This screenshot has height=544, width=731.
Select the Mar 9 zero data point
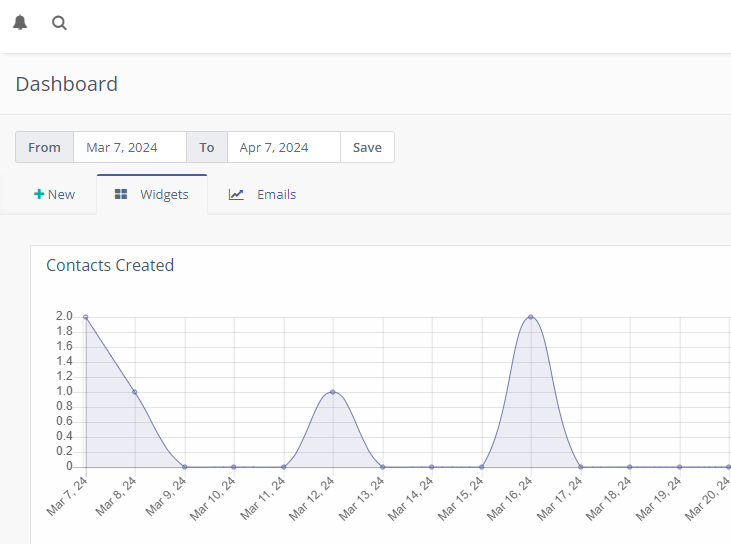pyautogui.click(x=185, y=467)
